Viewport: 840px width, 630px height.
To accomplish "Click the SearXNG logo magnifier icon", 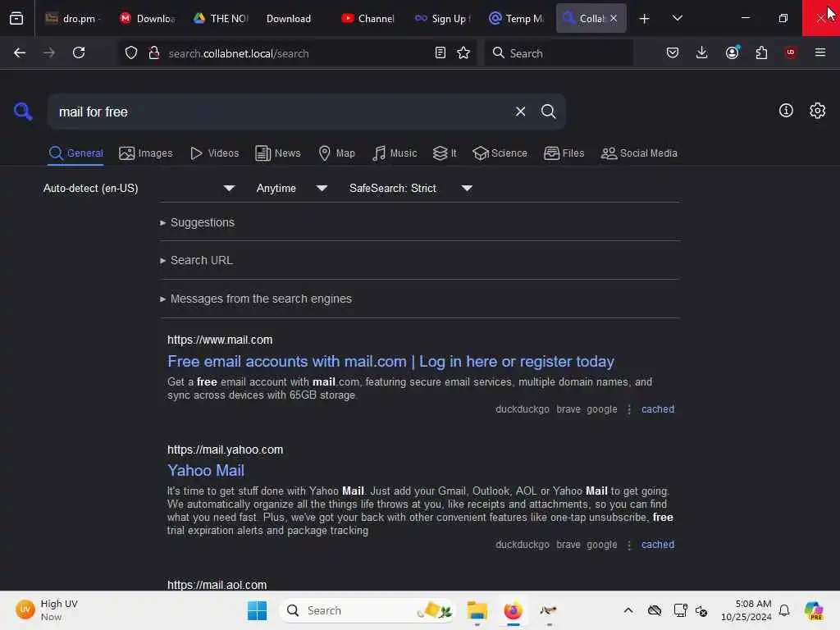I will (23, 112).
